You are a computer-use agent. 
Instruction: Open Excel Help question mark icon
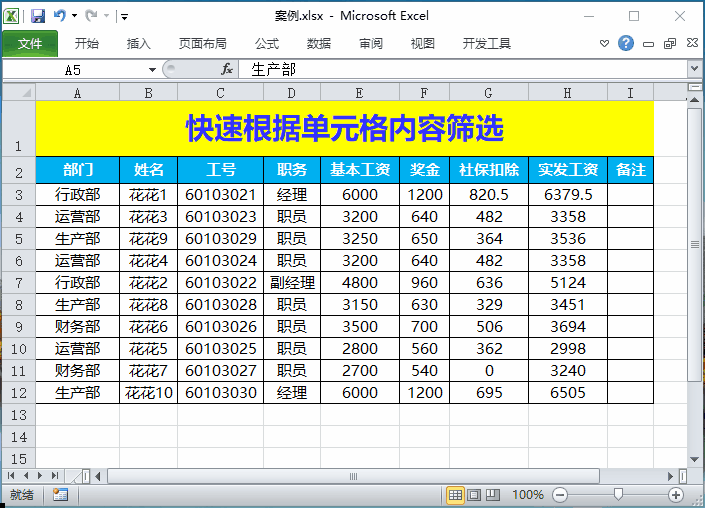click(x=626, y=43)
